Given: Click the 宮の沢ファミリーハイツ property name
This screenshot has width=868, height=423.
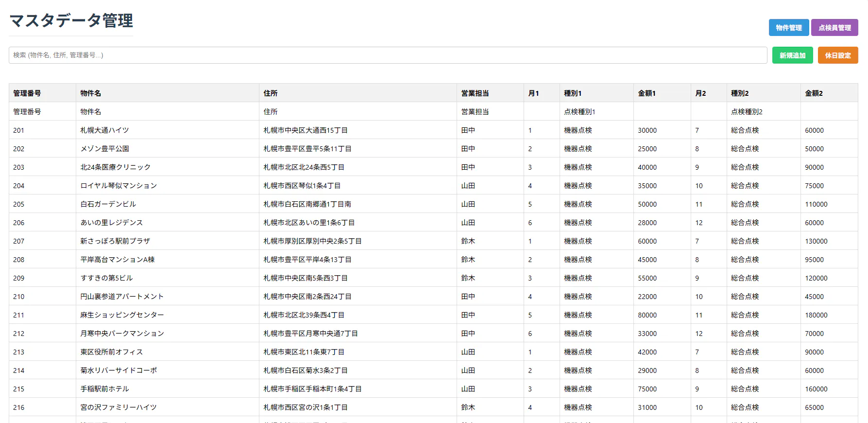Looking at the screenshot, I should pyautogui.click(x=119, y=407).
